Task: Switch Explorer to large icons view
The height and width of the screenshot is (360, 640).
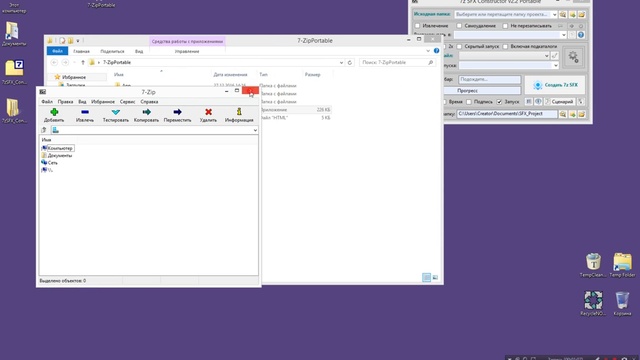Action: click(x=435, y=278)
